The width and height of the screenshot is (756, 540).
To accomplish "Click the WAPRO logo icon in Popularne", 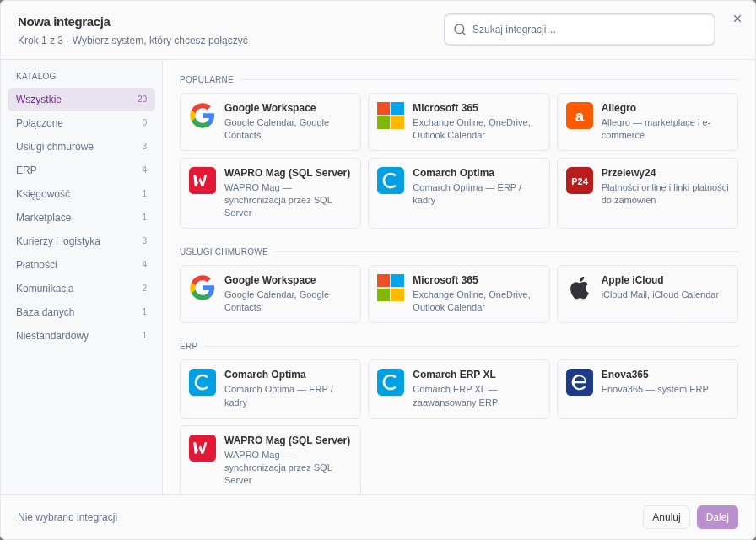I will coord(202,181).
